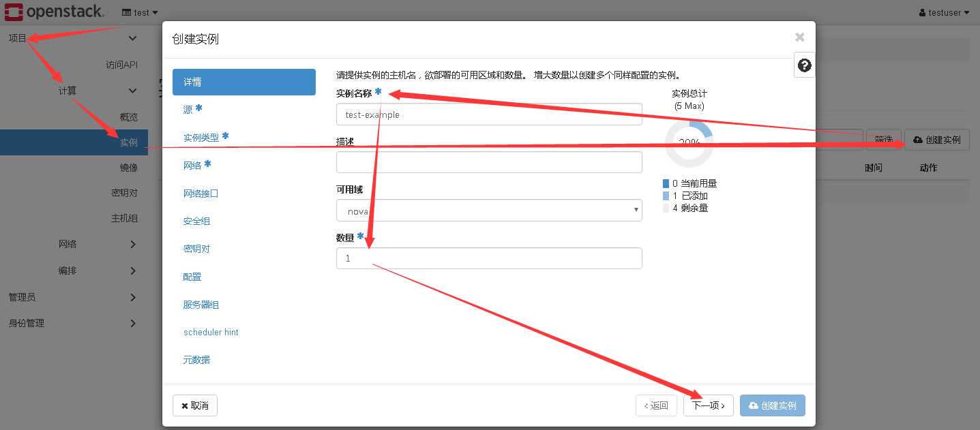Cancel the wizard with the 取消 button

(x=194, y=405)
